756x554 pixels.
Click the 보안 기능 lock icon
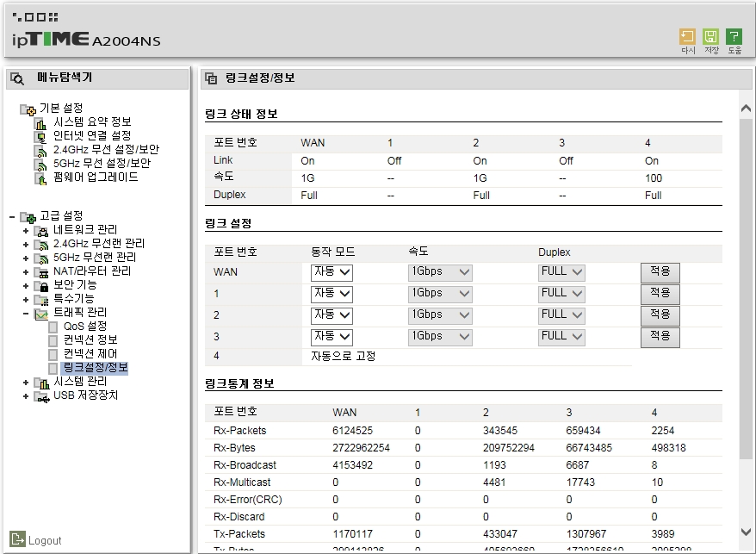click(41, 287)
